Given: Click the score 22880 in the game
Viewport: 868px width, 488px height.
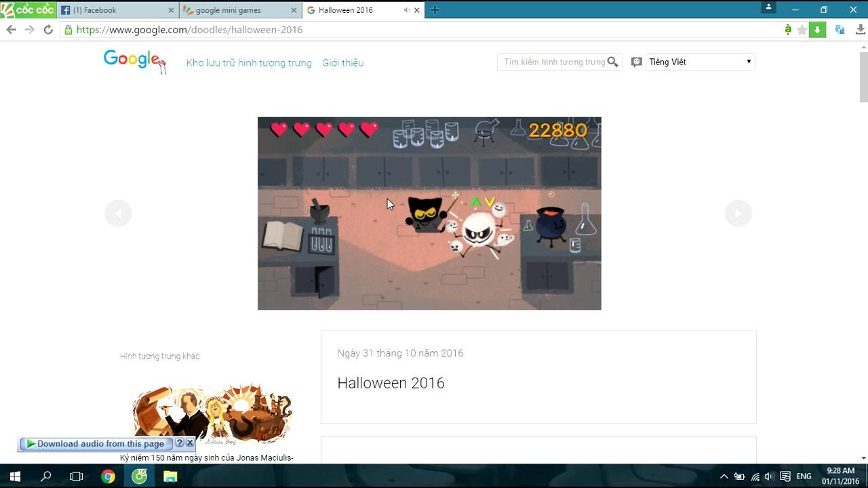Looking at the screenshot, I should (557, 130).
